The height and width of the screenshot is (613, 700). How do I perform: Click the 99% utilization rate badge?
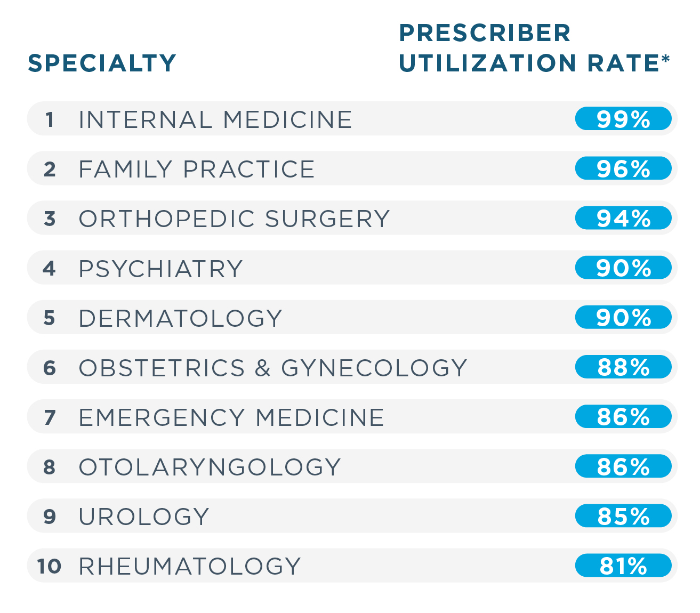623,119
